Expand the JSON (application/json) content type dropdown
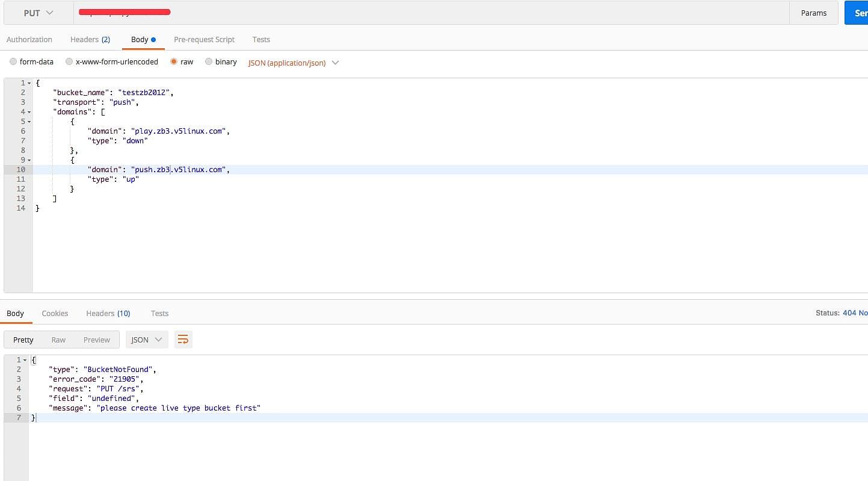The width and height of the screenshot is (868, 481). click(294, 63)
